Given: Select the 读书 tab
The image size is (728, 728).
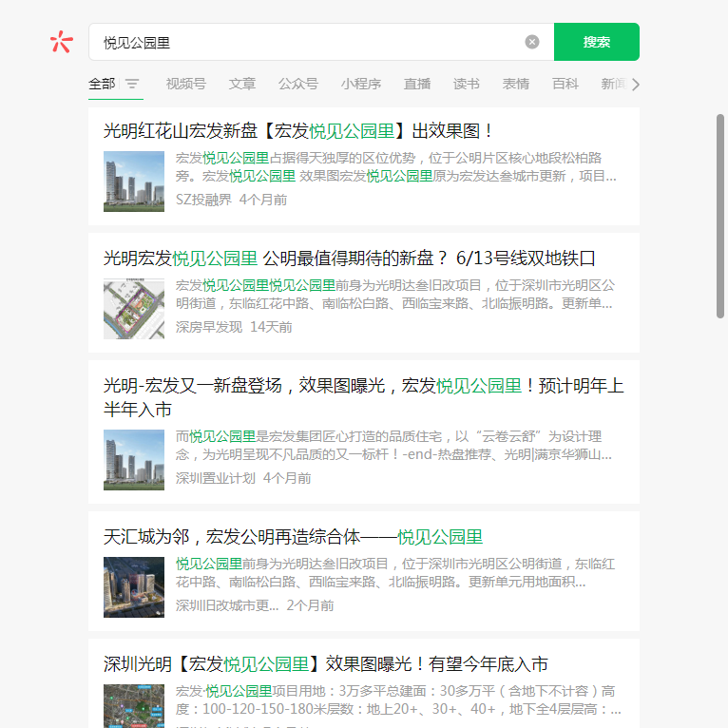Looking at the screenshot, I should 466,84.
